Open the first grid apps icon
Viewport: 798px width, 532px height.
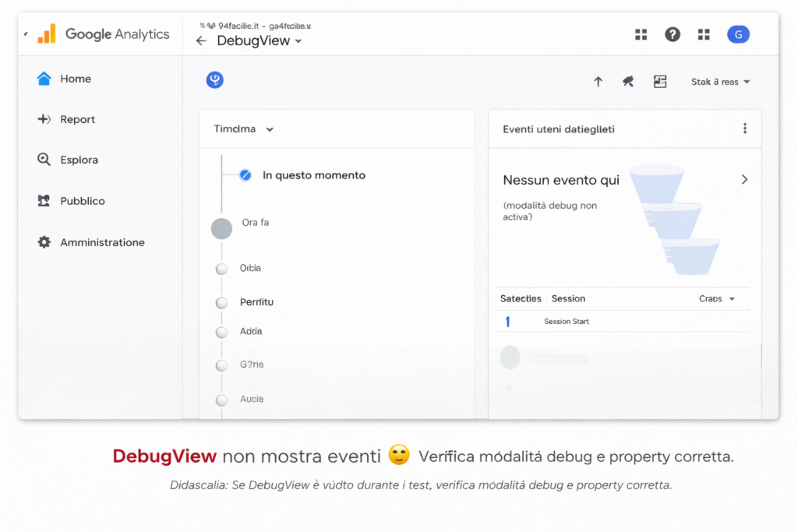pos(641,34)
